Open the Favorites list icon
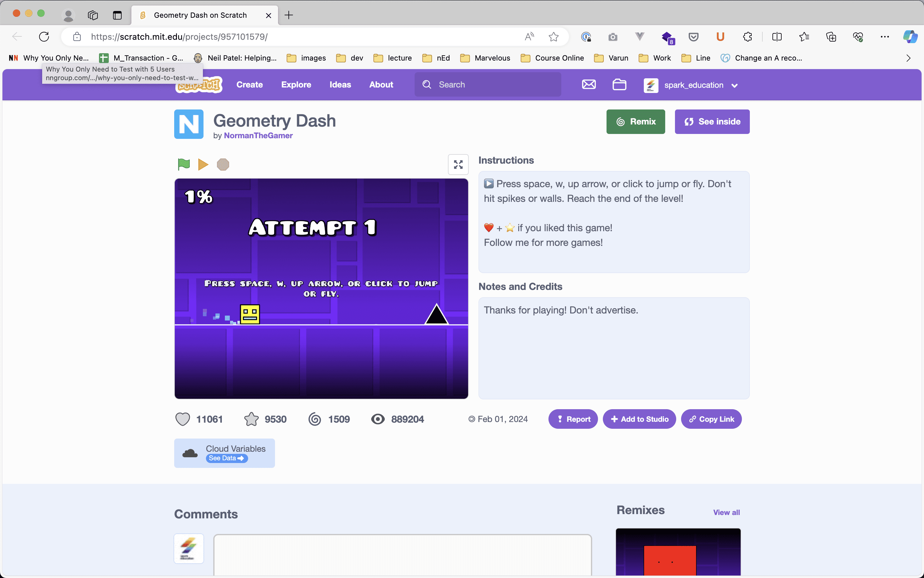This screenshot has width=924, height=578. coord(804,37)
